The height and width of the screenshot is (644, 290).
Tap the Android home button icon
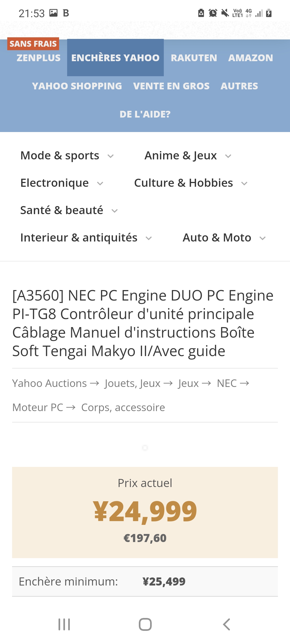pyautogui.click(x=145, y=624)
